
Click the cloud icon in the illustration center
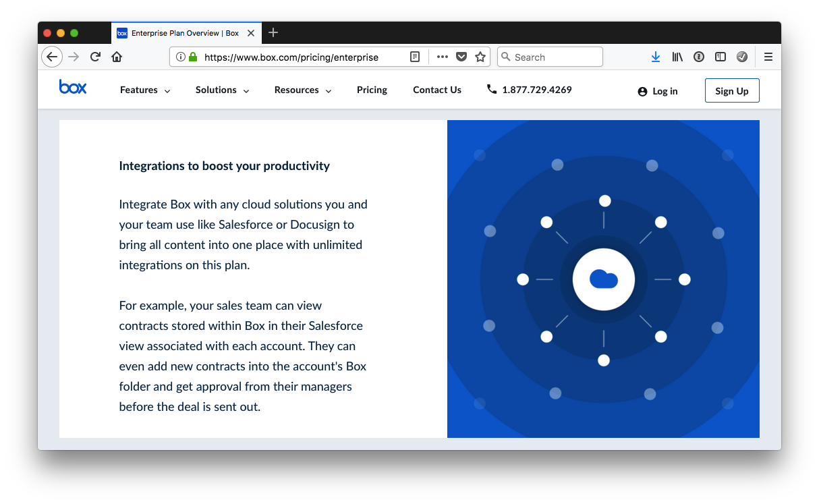(x=604, y=279)
